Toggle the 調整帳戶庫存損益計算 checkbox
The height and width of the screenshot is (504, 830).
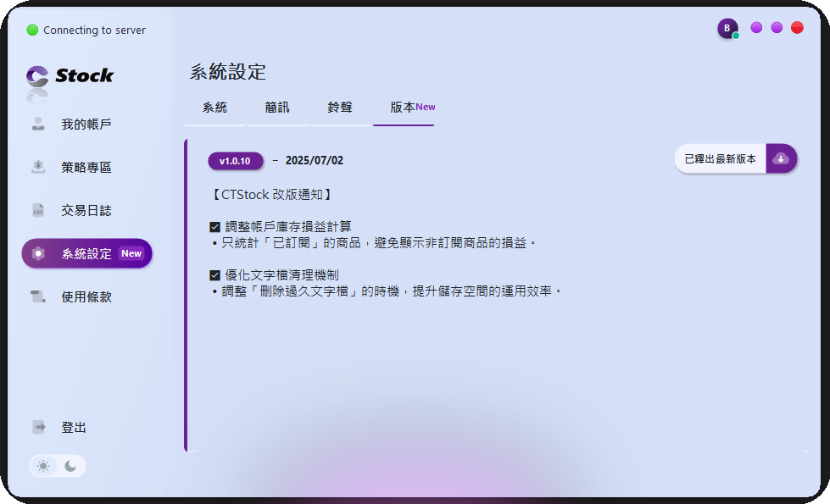pos(214,227)
